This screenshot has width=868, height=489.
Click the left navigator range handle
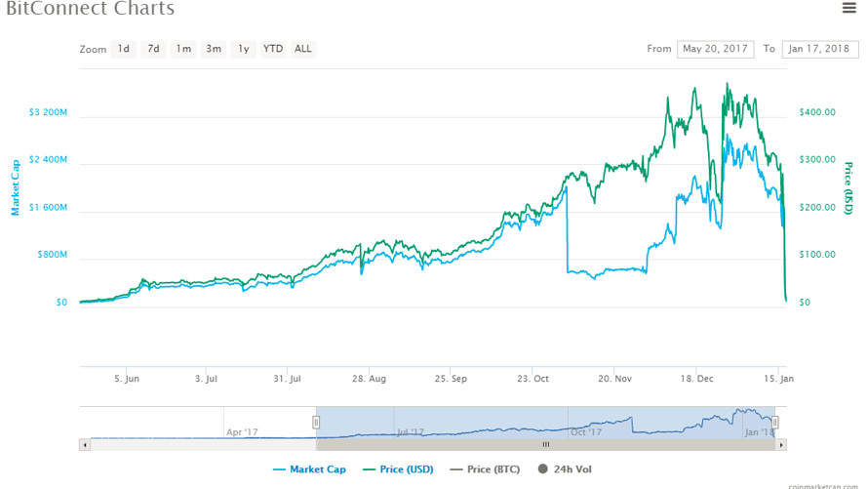[x=316, y=423]
